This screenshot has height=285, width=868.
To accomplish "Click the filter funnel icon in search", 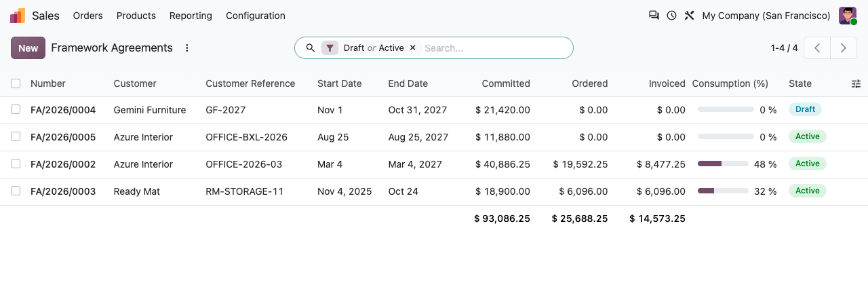I will 330,48.
